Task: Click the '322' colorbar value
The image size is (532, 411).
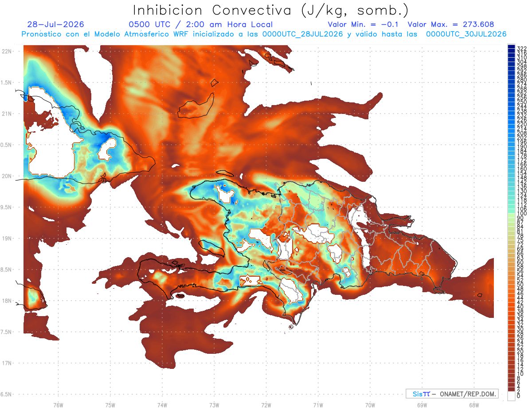Action: (x=522, y=48)
